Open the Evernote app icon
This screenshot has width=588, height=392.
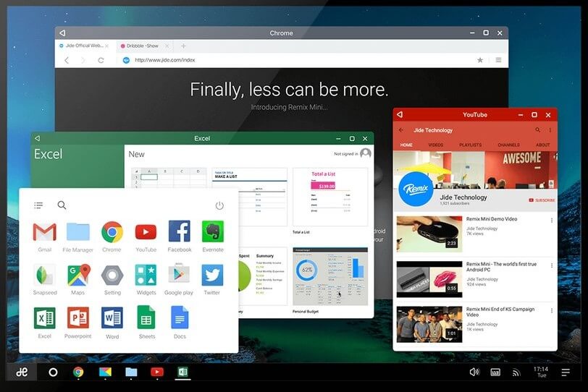coord(213,231)
